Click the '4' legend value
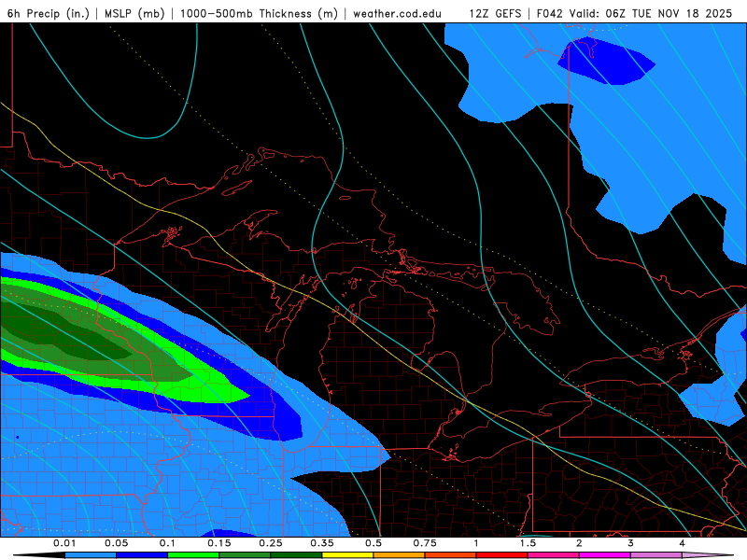 [x=683, y=543]
